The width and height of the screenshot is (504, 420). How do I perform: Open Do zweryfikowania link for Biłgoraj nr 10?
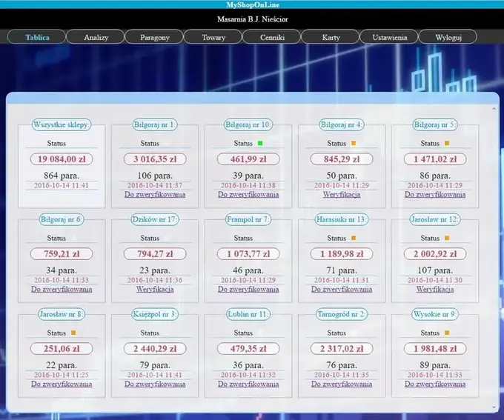248,194
